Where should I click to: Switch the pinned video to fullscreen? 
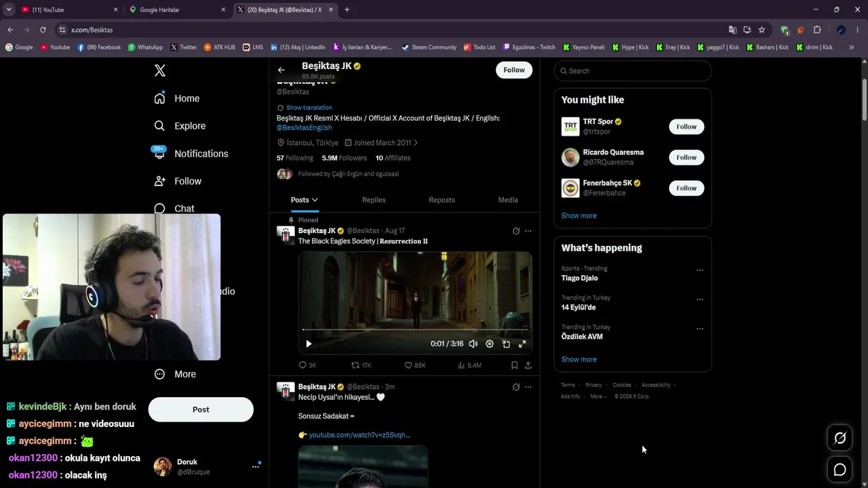click(x=522, y=344)
